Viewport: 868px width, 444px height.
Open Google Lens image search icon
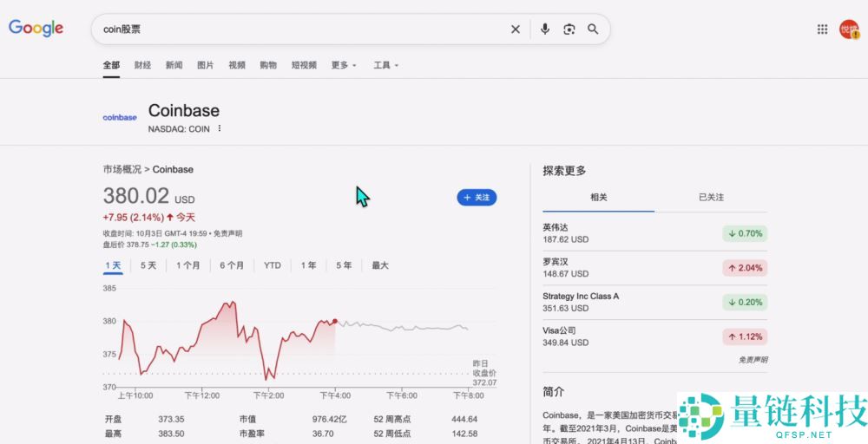(569, 29)
